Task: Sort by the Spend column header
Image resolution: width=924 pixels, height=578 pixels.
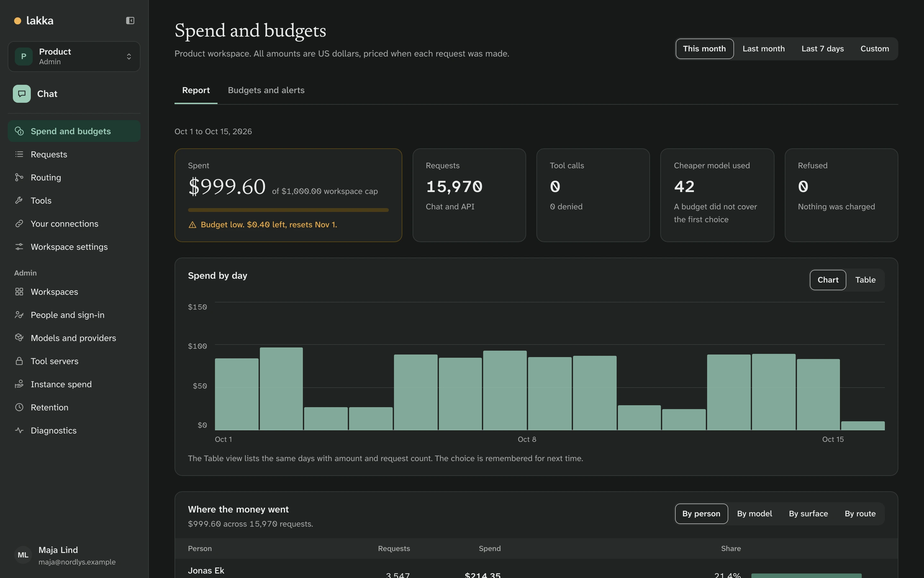Action: click(x=490, y=548)
